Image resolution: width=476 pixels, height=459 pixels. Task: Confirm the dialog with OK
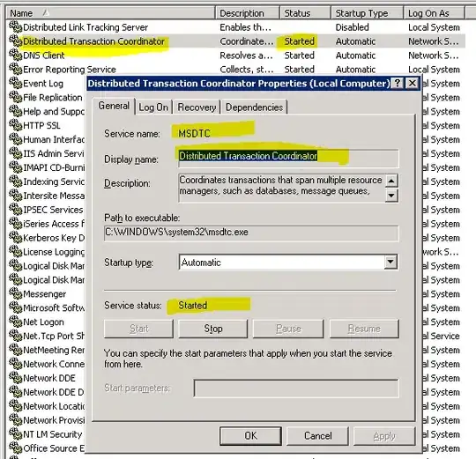(250, 436)
